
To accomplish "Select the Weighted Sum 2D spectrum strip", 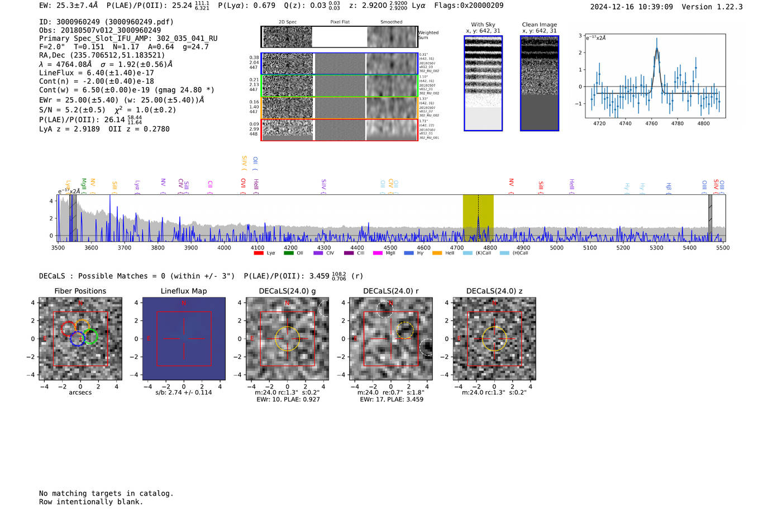I will click(339, 37).
